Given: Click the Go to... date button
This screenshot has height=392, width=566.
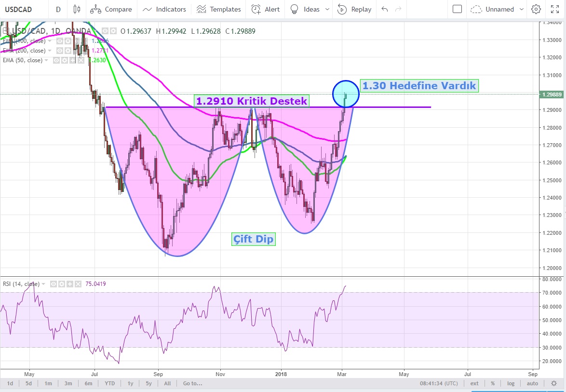Looking at the screenshot, I should pos(192,383).
